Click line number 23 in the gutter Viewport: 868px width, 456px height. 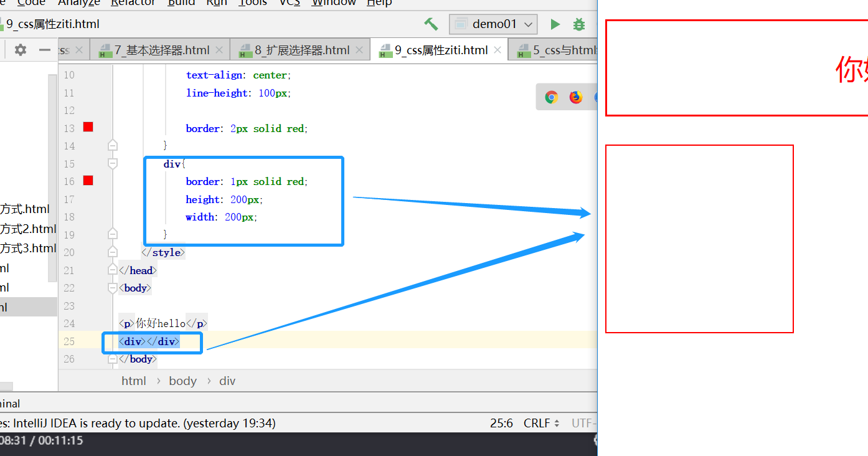tap(68, 306)
